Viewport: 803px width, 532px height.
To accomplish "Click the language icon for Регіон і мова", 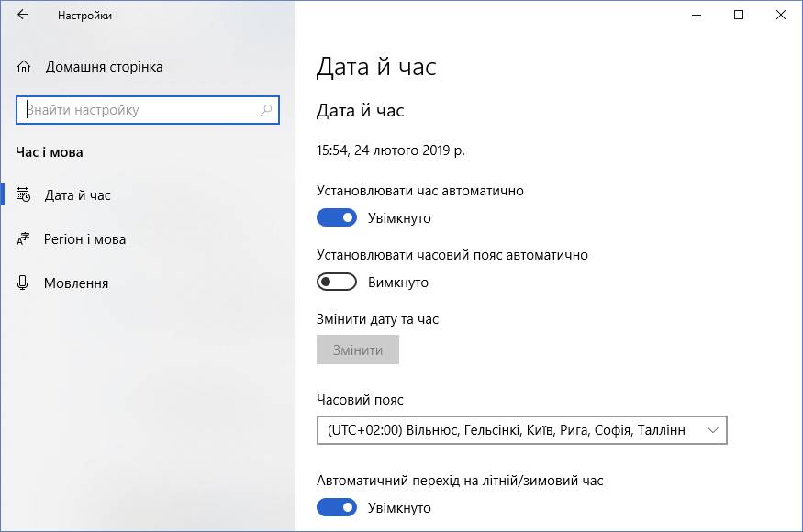I will [x=23, y=239].
